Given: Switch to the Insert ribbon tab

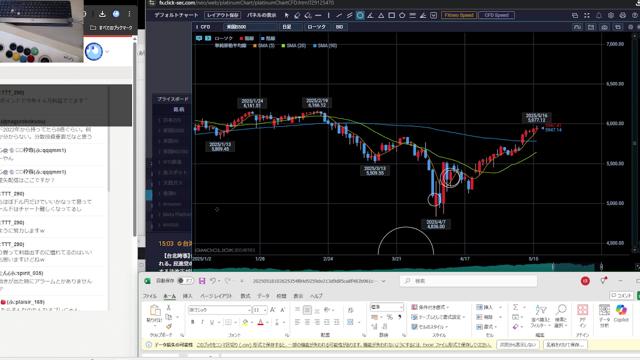Looking at the screenshot, I should coord(187,296).
